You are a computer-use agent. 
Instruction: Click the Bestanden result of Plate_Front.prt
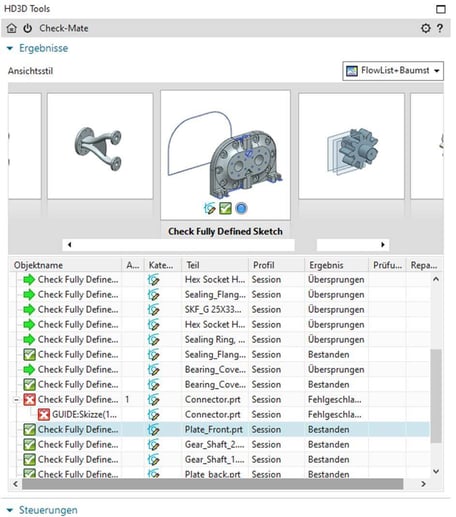pyautogui.click(x=329, y=430)
